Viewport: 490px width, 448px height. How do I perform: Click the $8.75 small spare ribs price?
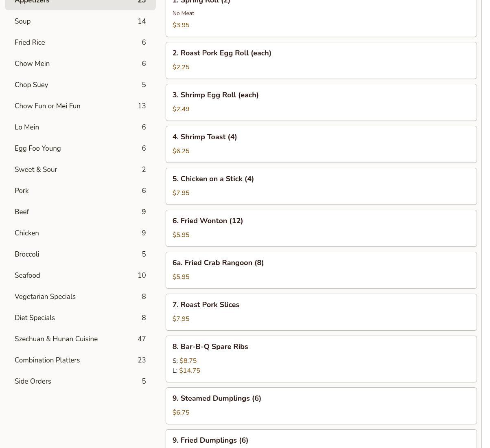click(188, 361)
